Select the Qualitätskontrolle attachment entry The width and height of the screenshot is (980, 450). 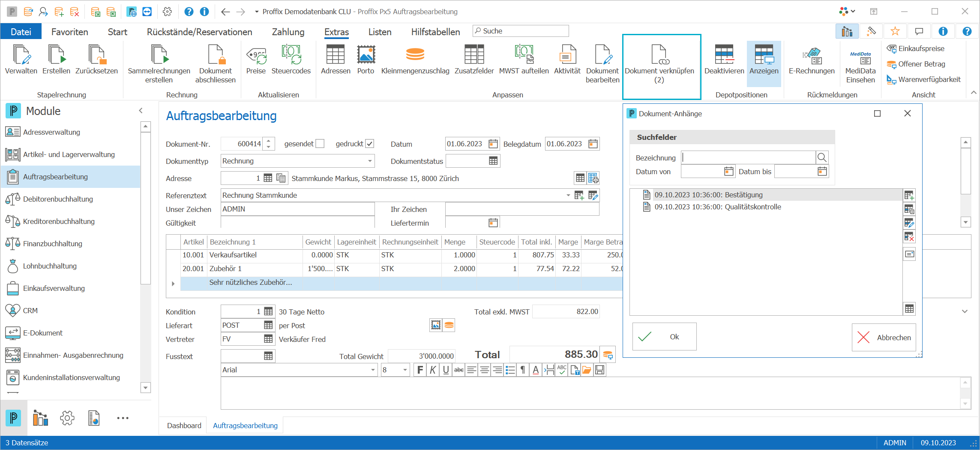pyautogui.click(x=718, y=207)
